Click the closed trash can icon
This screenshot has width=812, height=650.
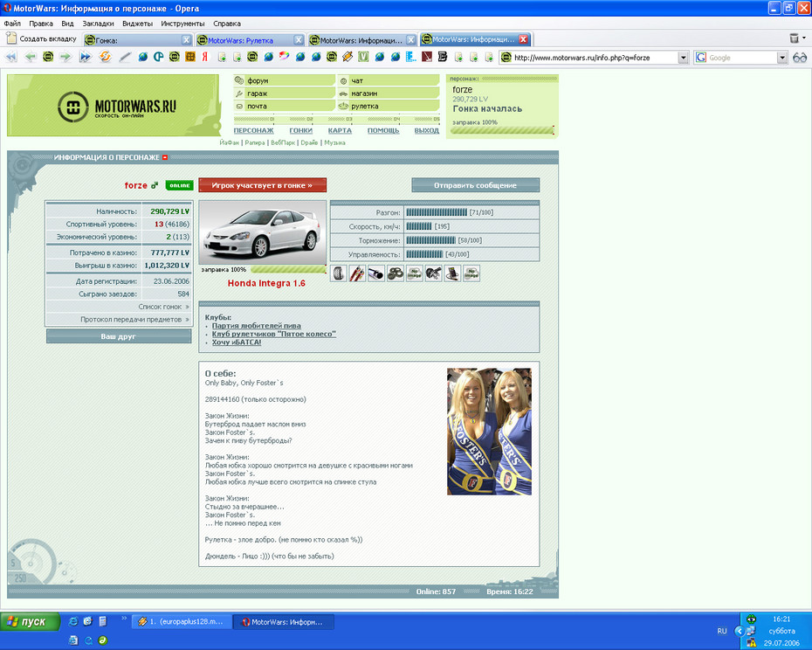(794, 38)
